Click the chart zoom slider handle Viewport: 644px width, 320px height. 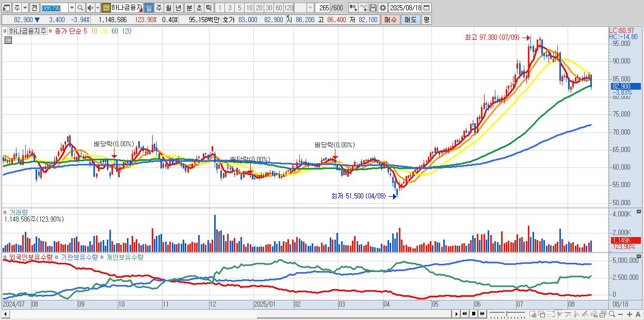tap(506, 313)
